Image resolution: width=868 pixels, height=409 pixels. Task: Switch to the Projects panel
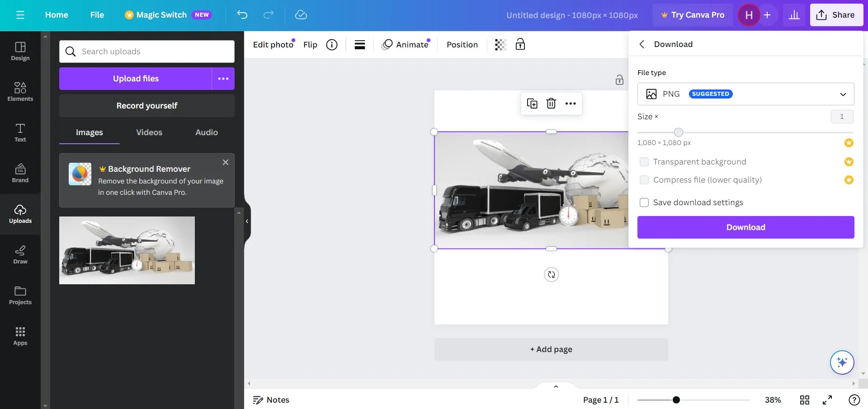pos(20,295)
